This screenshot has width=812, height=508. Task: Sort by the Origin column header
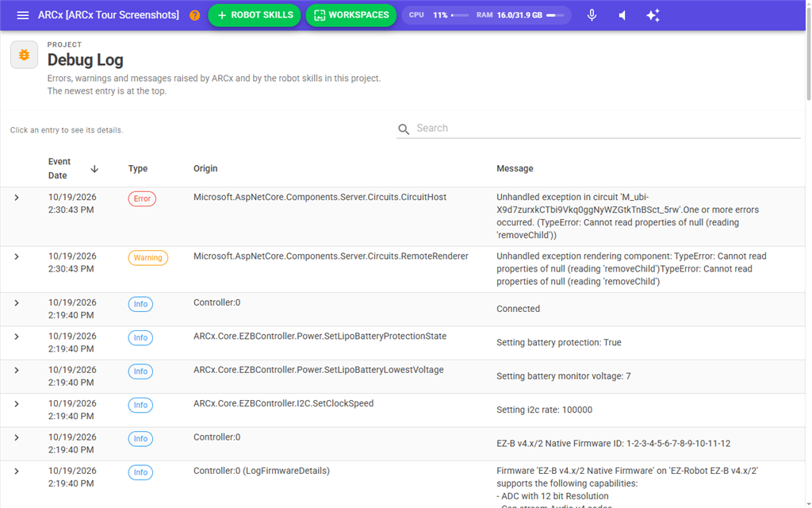tap(205, 168)
